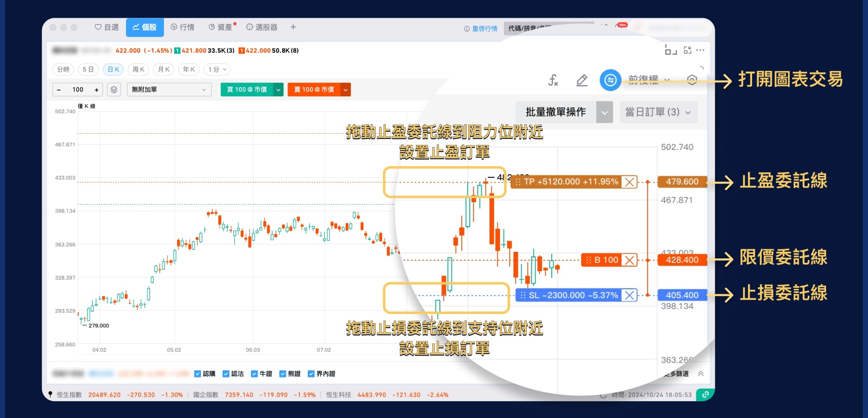
Task: Grab the SL order drag handle dots
Action: point(523,295)
